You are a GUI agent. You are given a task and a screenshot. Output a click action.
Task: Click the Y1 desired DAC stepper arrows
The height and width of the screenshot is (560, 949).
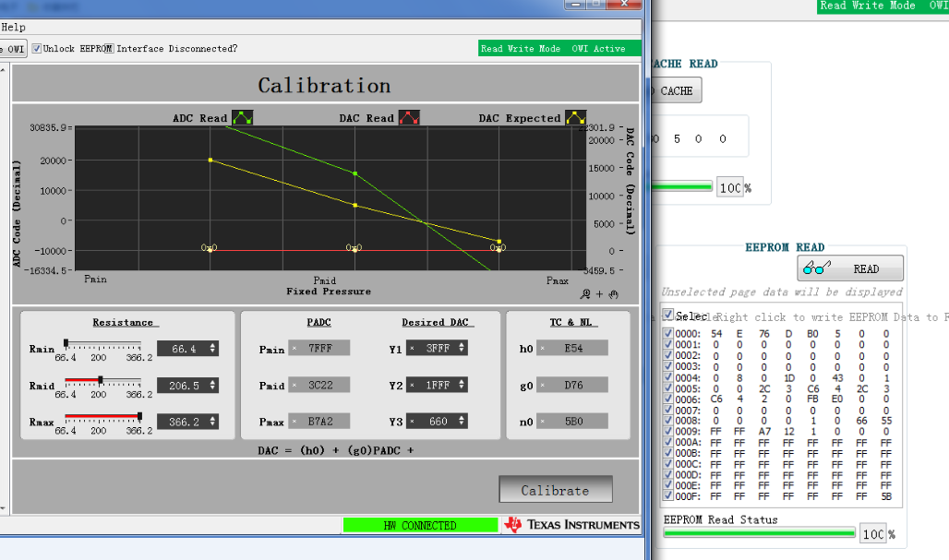[462, 348]
